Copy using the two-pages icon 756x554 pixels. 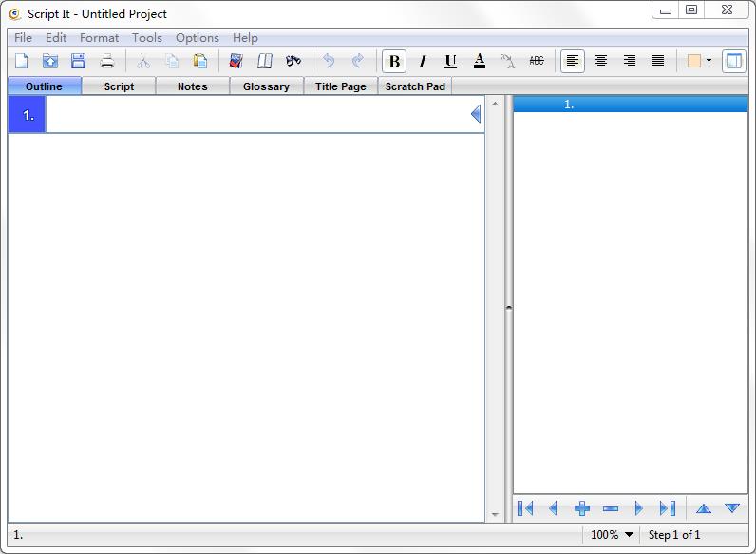pyautogui.click(x=172, y=61)
